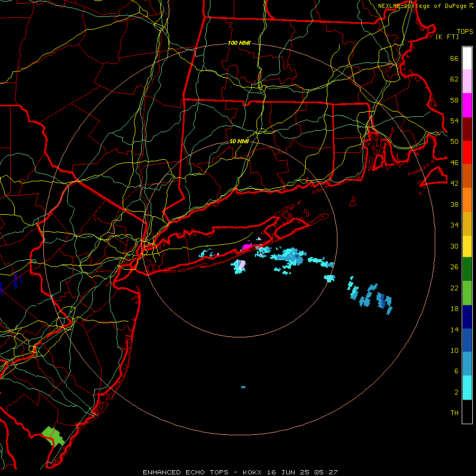Click the "38" legend value
Viewport: 476px width, 476px height.
[x=454, y=204]
